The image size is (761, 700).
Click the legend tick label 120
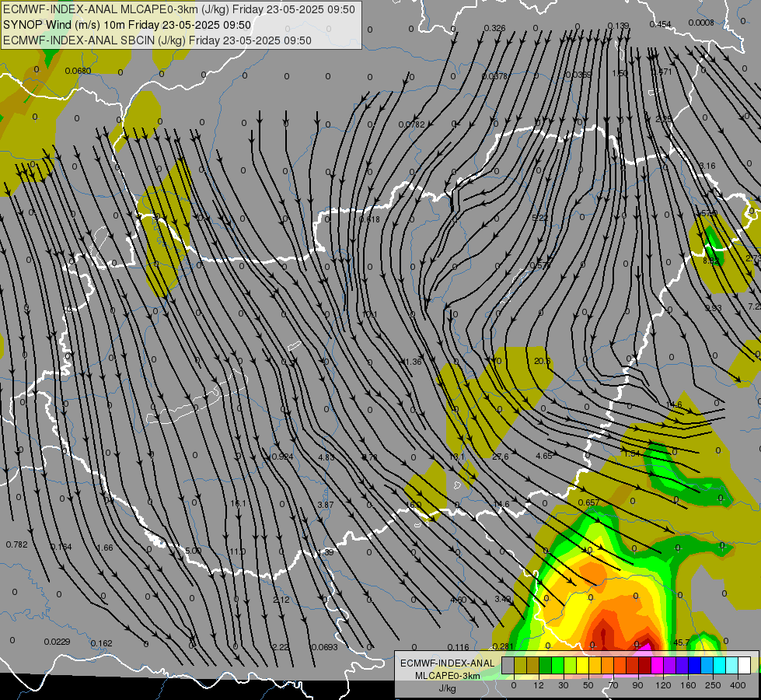[664, 685]
